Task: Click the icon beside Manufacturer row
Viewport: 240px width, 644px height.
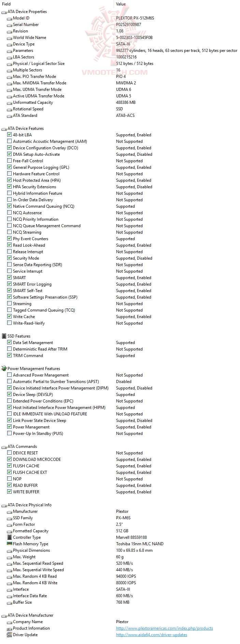Action: point(10,512)
